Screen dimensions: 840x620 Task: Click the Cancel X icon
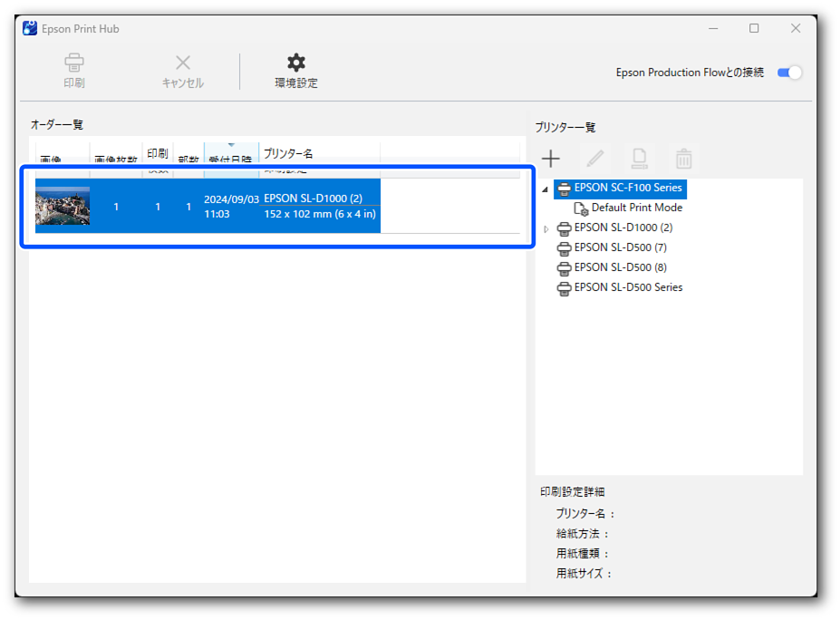[x=182, y=63]
